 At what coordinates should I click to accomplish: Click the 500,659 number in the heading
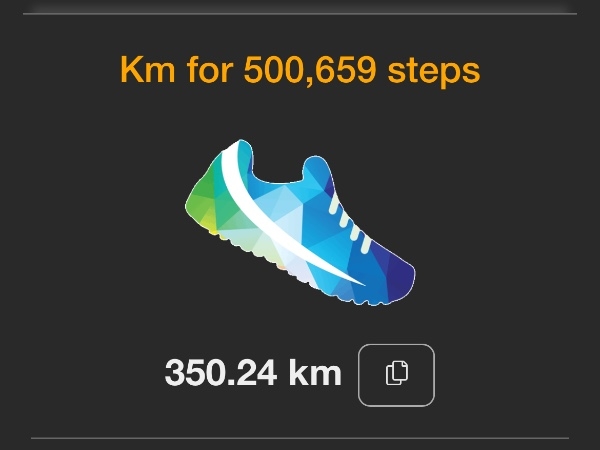click(x=310, y=70)
